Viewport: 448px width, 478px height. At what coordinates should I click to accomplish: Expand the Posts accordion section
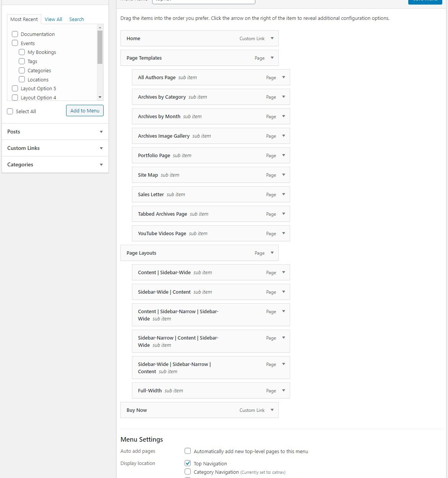tap(55, 132)
